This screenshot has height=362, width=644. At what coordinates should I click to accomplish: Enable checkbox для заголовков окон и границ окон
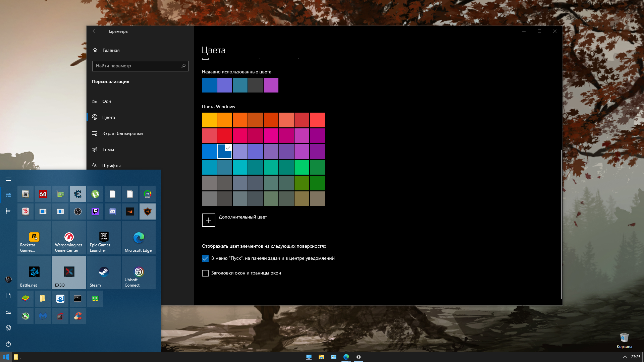(x=205, y=273)
